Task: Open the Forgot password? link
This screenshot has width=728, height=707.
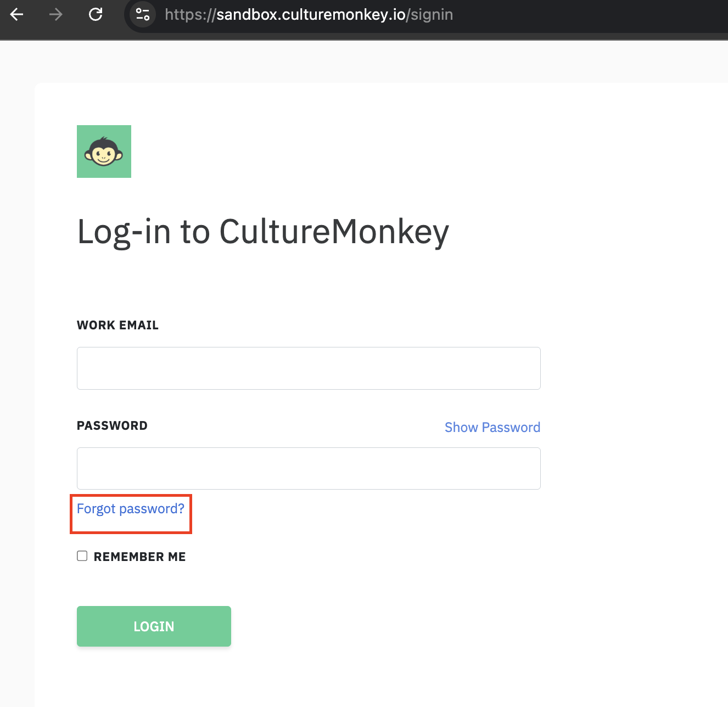Action: point(131,509)
